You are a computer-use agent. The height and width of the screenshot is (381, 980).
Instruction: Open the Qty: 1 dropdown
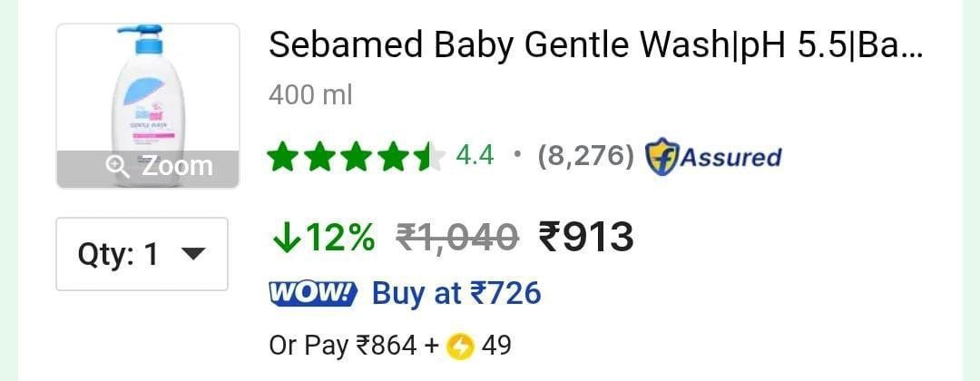(x=142, y=254)
